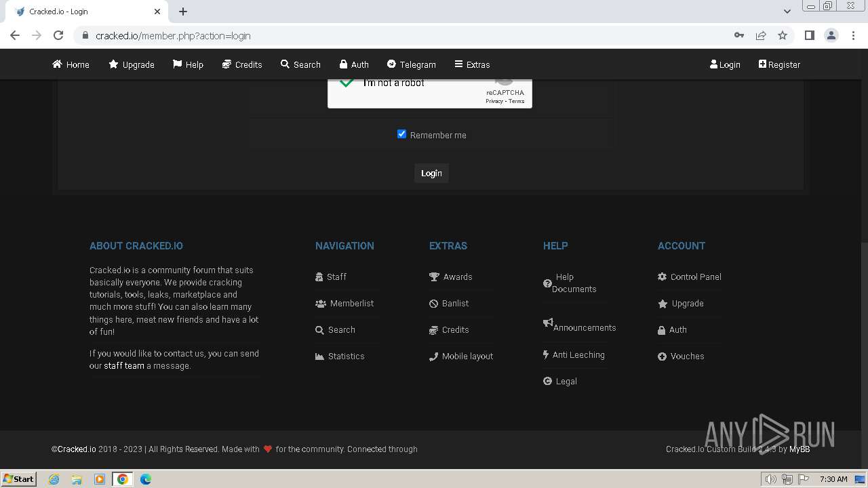Screen dimensions: 868x488
Task: Open the Windows Start menu
Action: point(19,479)
